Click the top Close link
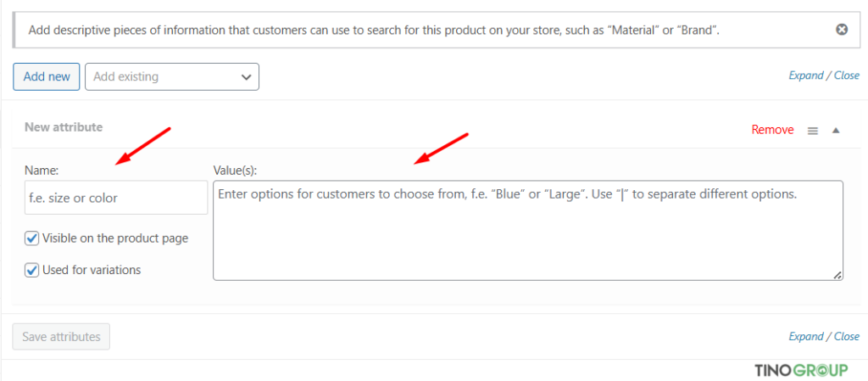The height and width of the screenshot is (381, 868). click(847, 76)
